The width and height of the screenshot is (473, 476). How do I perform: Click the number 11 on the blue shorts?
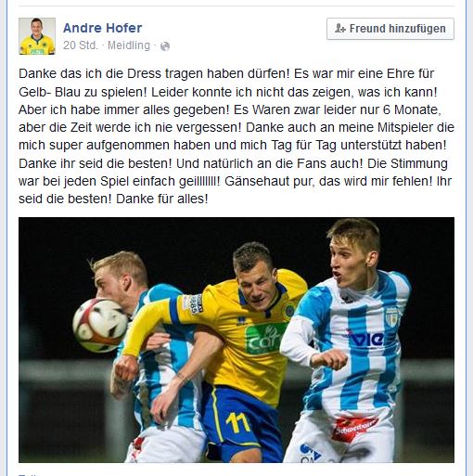point(237,422)
